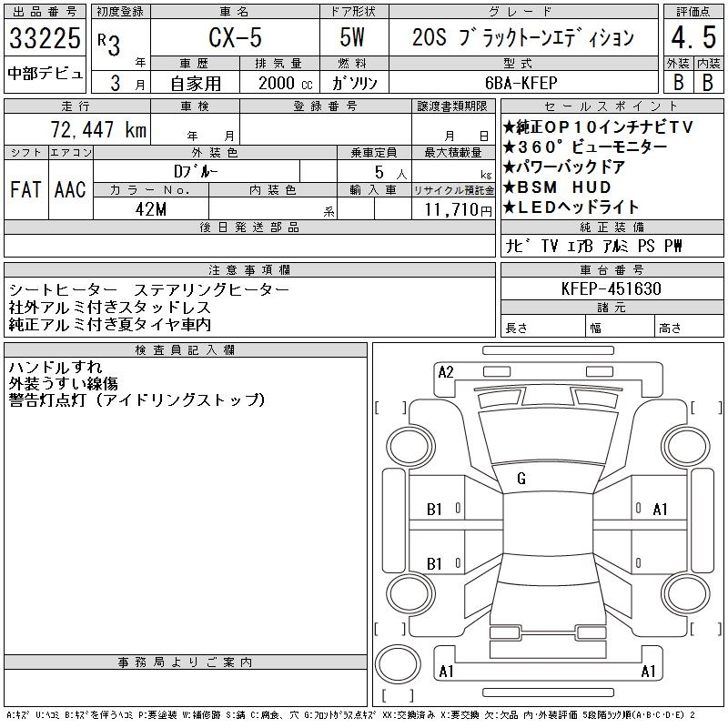Viewport: 728px width, 728px height.
Task: Click the note 純正アルミ付き夏タイヤ車内
Action: coord(109,324)
